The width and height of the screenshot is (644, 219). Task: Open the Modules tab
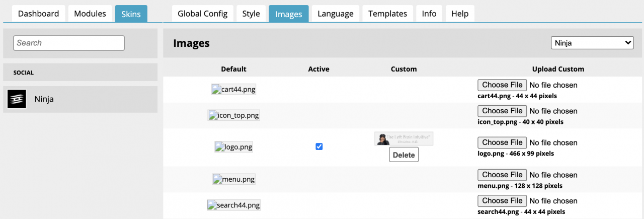click(90, 14)
